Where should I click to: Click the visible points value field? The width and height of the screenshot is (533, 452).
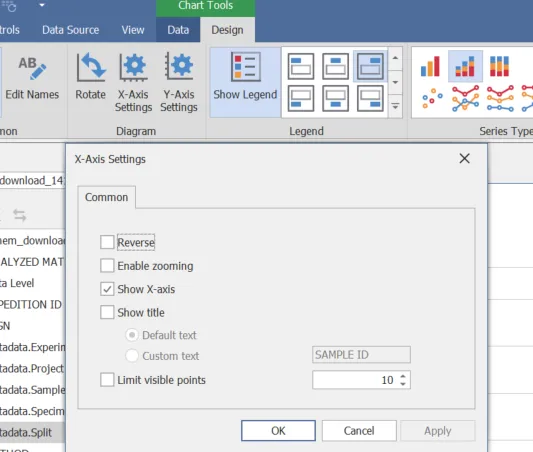coord(355,380)
